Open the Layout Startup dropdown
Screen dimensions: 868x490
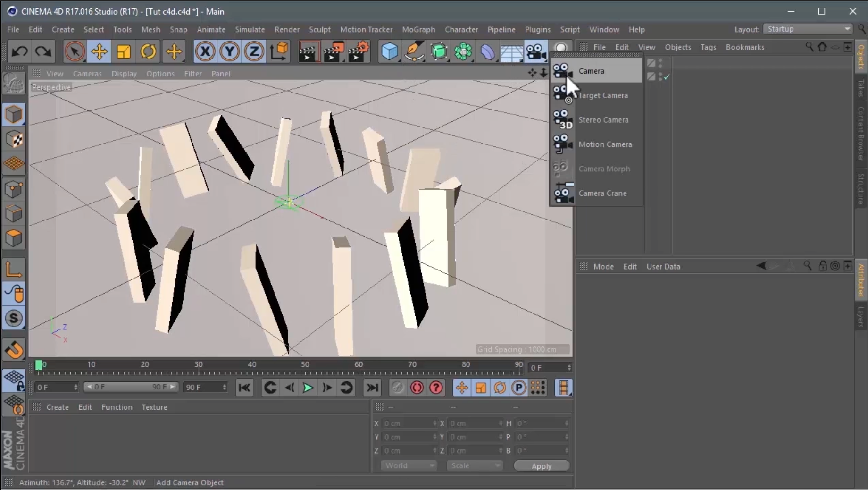tap(808, 29)
